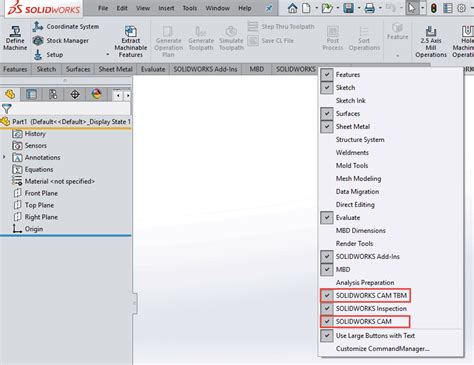The height and width of the screenshot is (365, 474).
Task: Toggle Use Large Buttons with Text
Action: (327, 336)
